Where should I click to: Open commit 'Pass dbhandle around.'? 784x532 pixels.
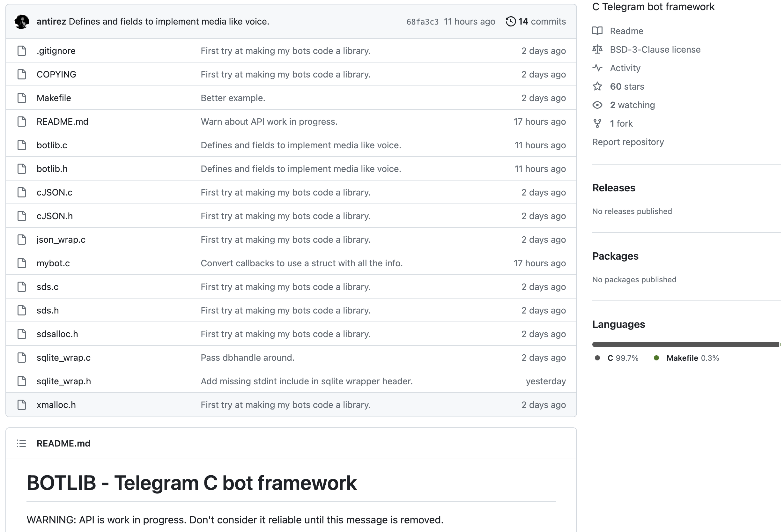point(248,357)
